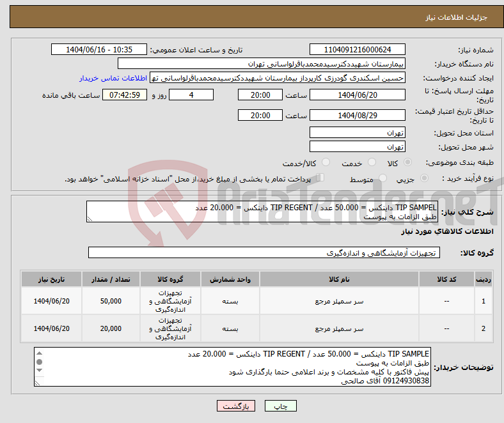This screenshot has height=423, width=504.
Task: Click item name سر سمپلر مرجع in row 2
Action: coord(339,328)
